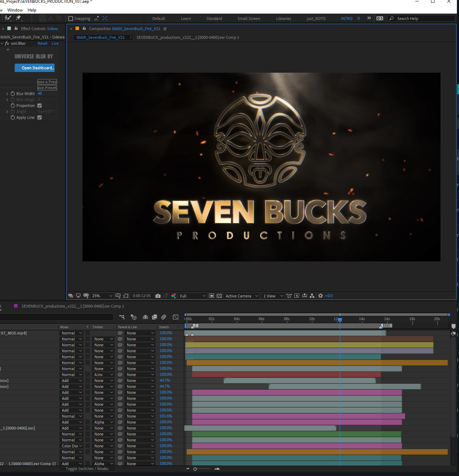
Task: Enable the Snapping checkbox
Action: click(x=71, y=19)
